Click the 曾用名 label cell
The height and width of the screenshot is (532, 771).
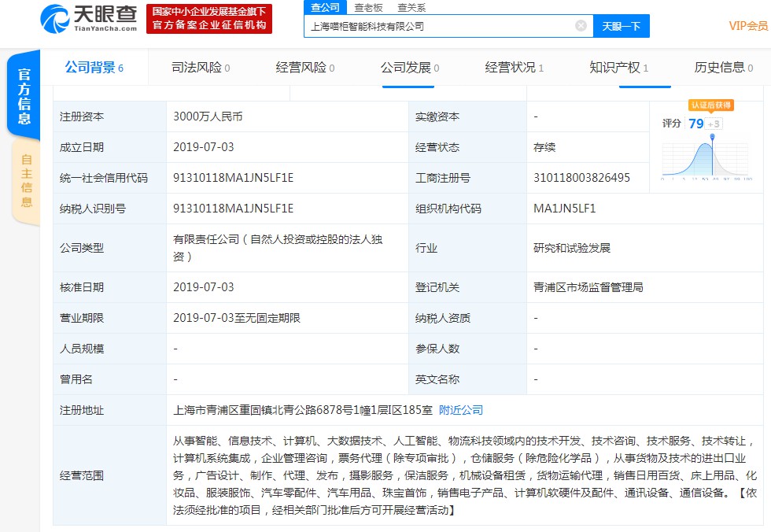coord(109,379)
